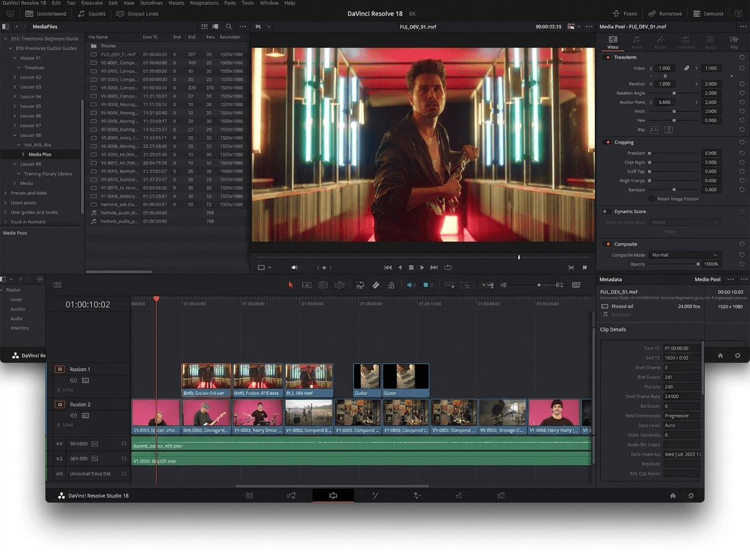Sort by the Resolution column header
Screen dimensions: 750x560
coord(231,37)
